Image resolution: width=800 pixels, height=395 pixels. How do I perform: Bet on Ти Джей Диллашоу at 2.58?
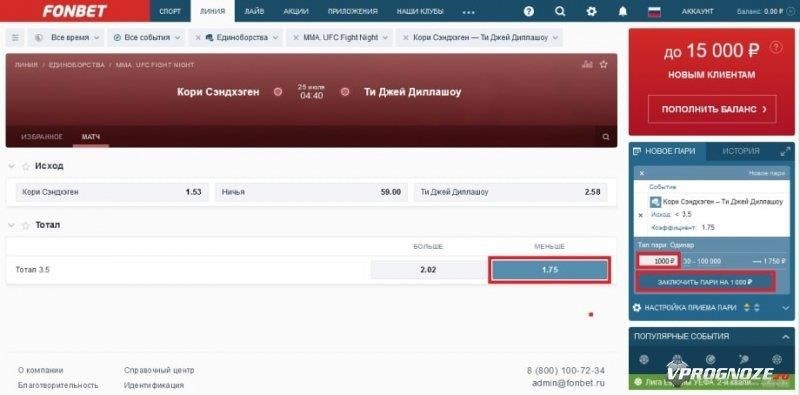(510, 192)
